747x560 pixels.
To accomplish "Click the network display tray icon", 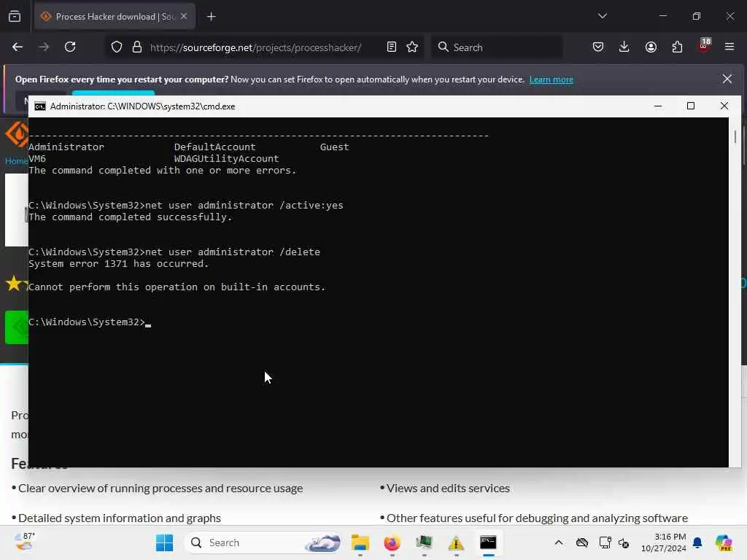I will pos(605,542).
